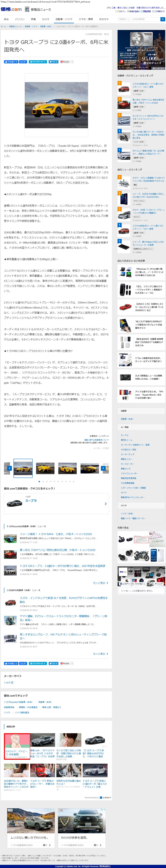Click the top Pocket button
The height and width of the screenshot is (868, 166).
point(65,62)
